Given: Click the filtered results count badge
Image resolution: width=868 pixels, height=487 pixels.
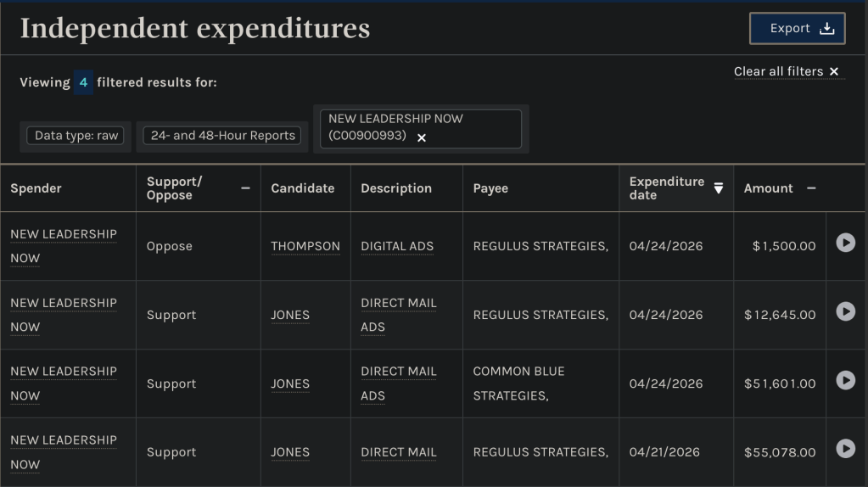Looking at the screenshot, I should [83, 82].
